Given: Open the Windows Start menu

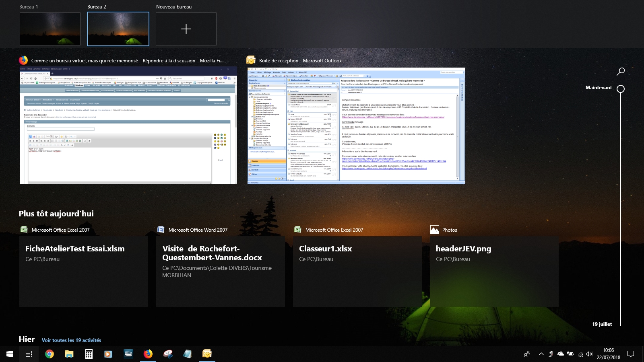Looking at the screenshot, I should [10, 354].
